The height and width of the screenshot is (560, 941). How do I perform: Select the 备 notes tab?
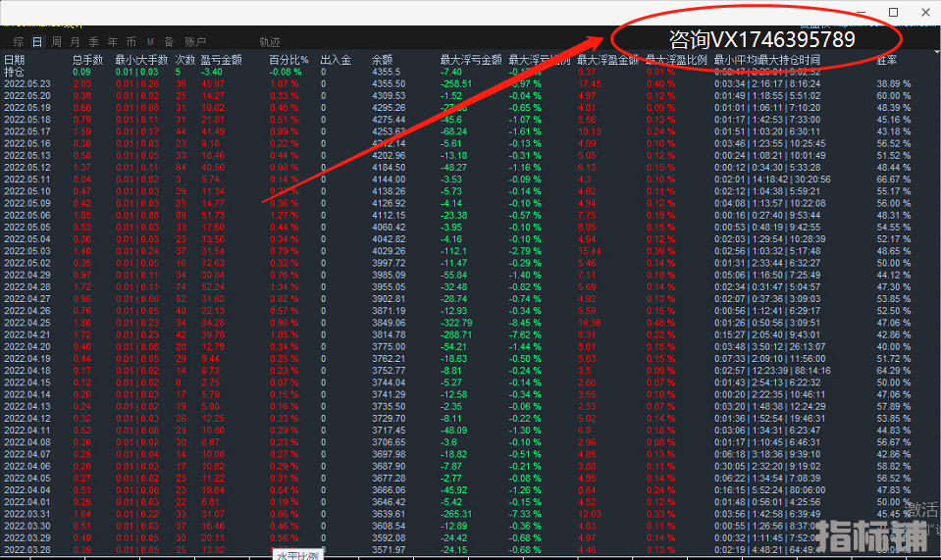tap(169, 42)
